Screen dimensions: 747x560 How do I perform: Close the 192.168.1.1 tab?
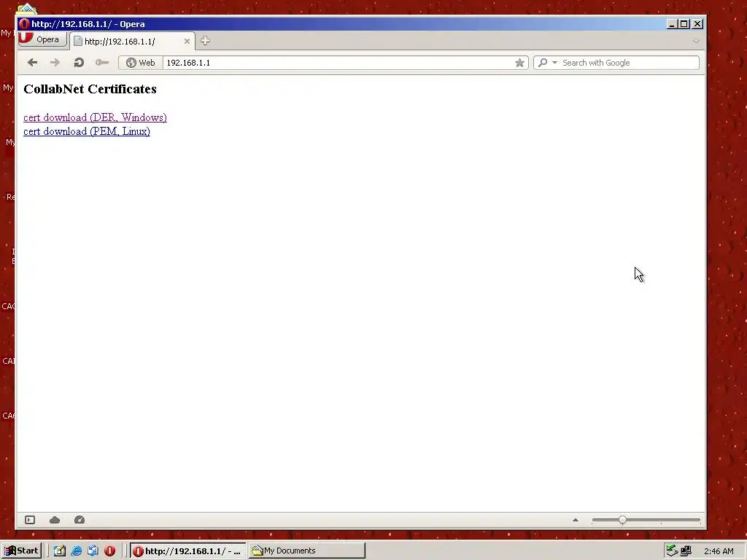coord(187,42)
